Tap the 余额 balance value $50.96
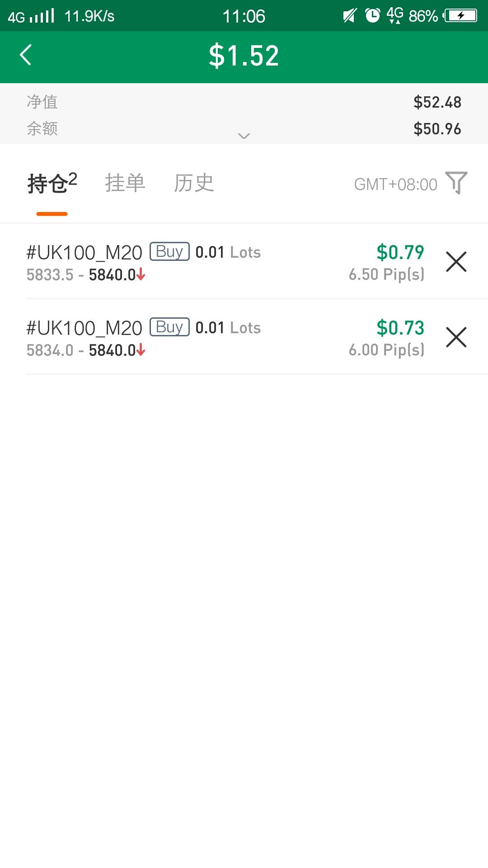Screen dimensions: 488x868 [x=437, y=129]
